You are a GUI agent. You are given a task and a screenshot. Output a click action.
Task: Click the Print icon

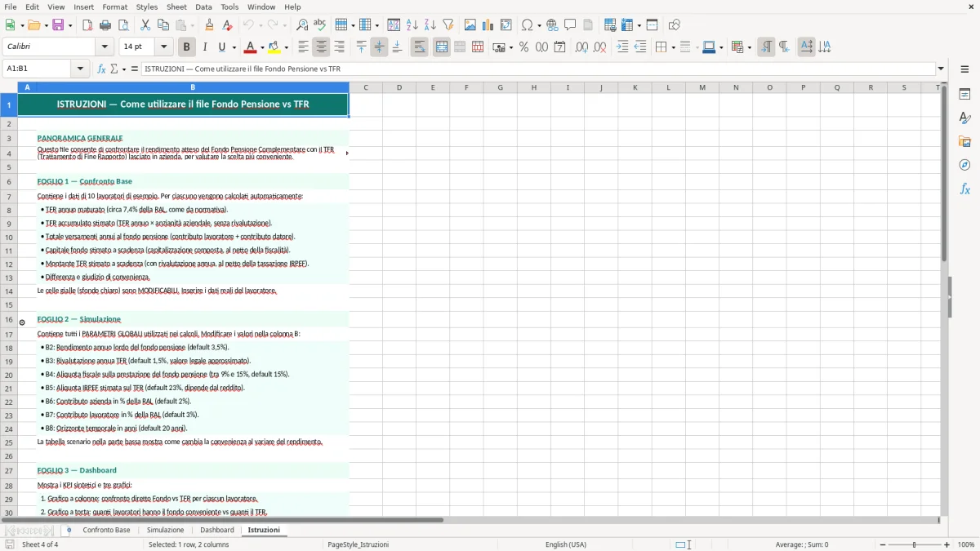(105, 25)
